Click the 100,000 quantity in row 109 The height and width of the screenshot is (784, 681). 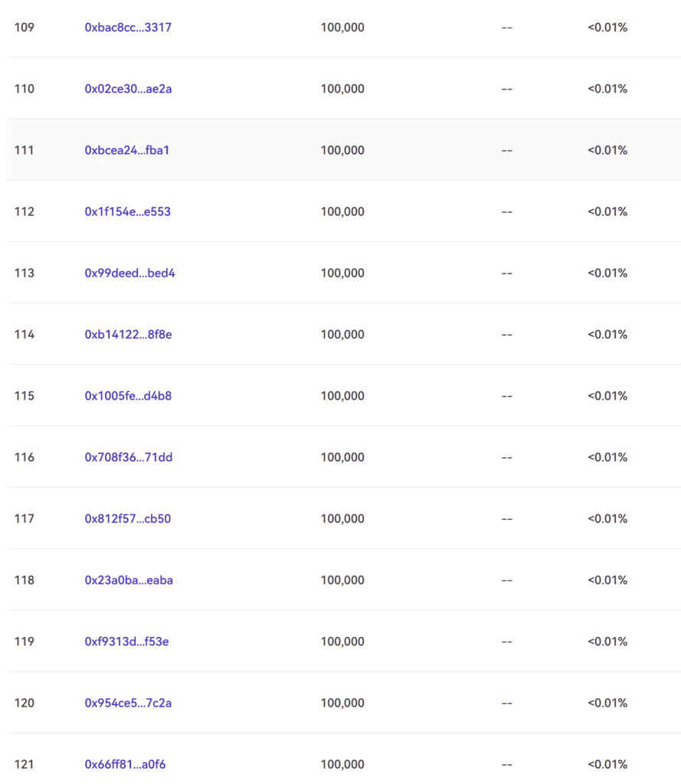click(342, 28)
